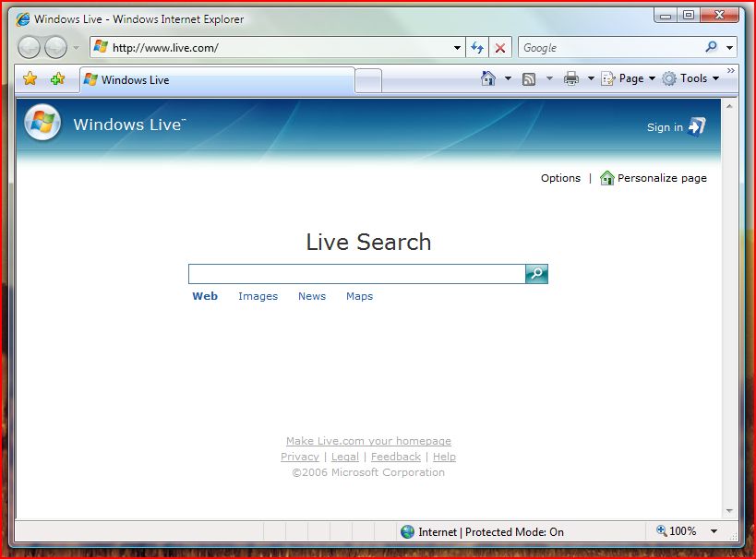The image size is (756, 559).
Task: Select the Web search category
Action: (x=205, y=296)
